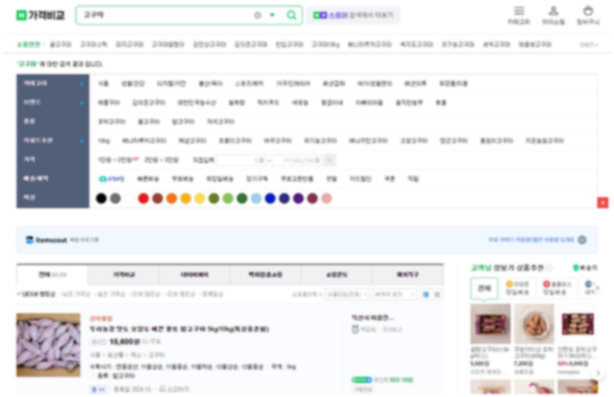This screenshot has width=614, height=397.
Task: Select the most reviews sort option
Action: [x=144, y=294]
